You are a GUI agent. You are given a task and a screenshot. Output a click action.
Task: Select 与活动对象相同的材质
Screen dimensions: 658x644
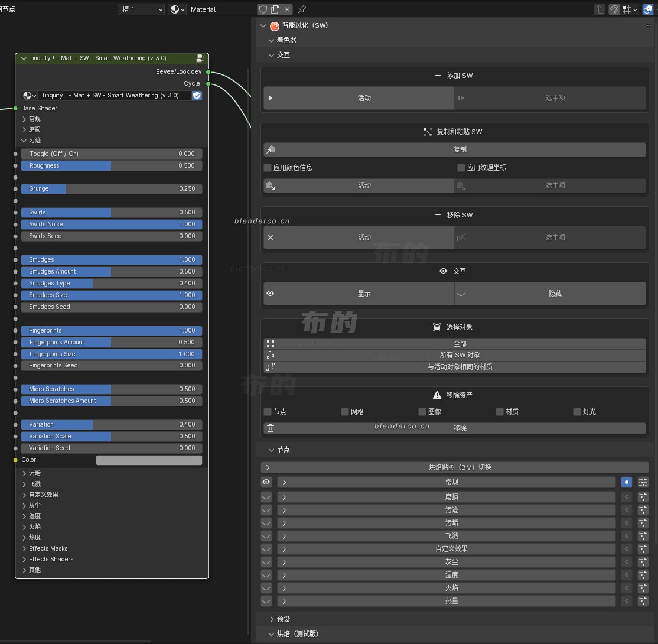[454, 367]
